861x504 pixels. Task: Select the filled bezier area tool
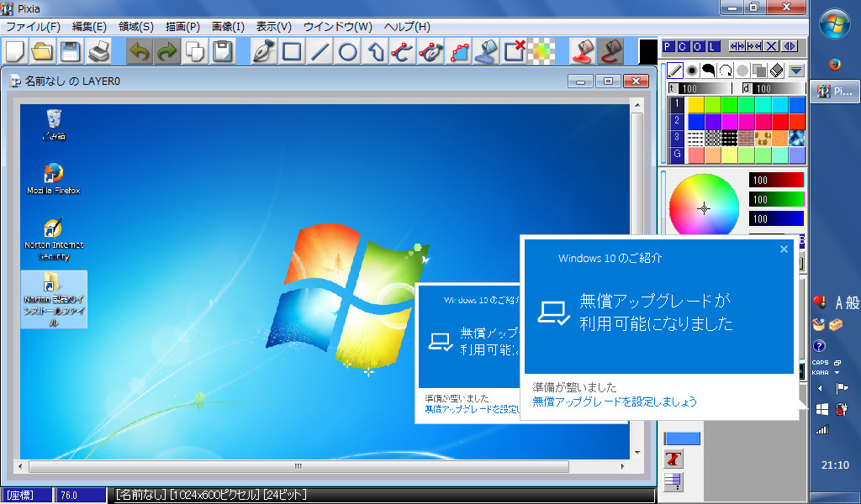pyautogui.click(x=458, y=51)
